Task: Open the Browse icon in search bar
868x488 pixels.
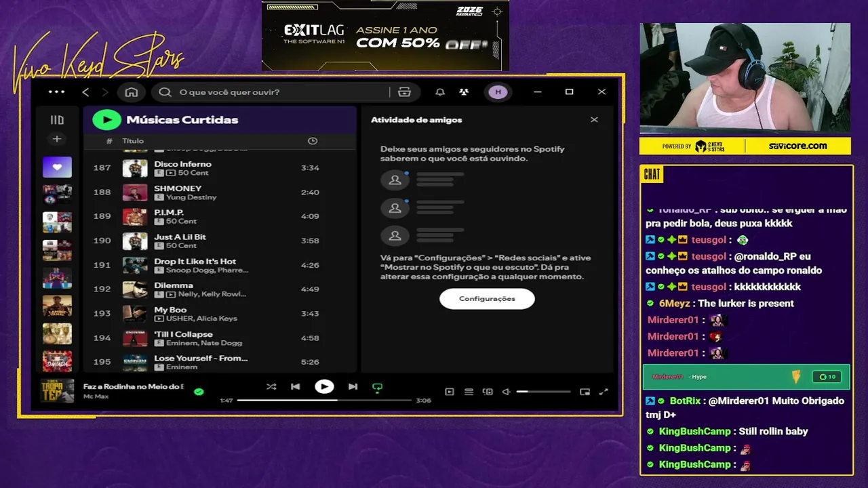Action: 405,92
